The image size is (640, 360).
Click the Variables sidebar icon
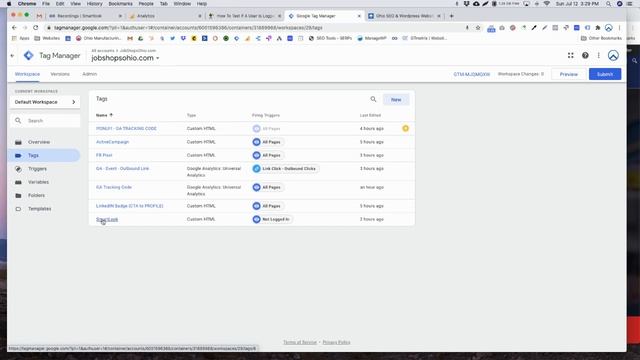18,182
